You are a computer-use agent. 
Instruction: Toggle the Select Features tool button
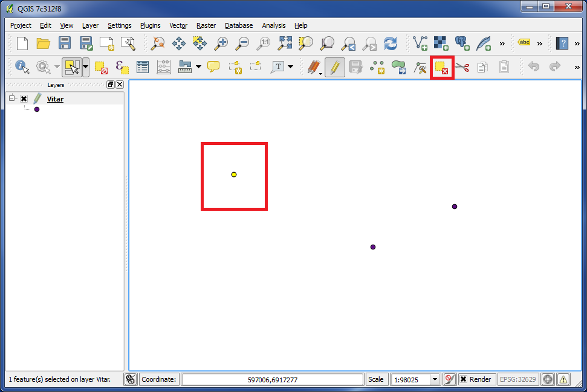pyautogui.click(x=72, y=67)
